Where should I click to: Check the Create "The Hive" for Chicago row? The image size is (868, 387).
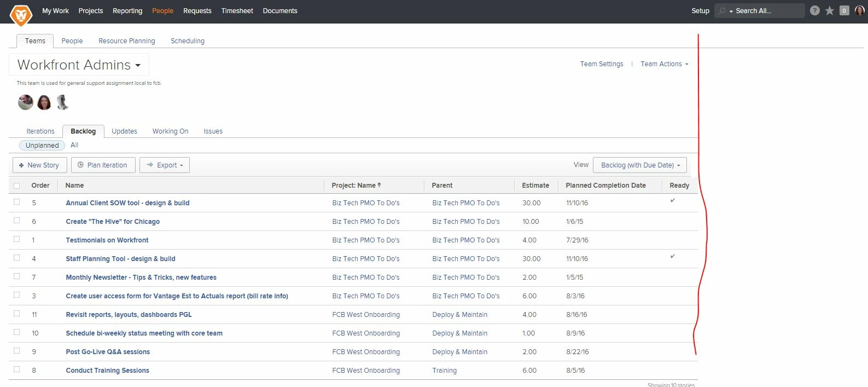pos(16,221)
